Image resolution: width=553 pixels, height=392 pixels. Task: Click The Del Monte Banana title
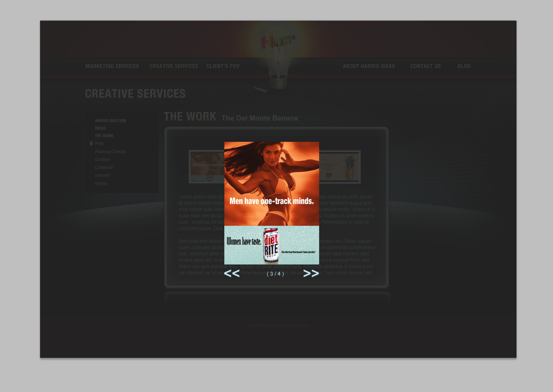260,118
